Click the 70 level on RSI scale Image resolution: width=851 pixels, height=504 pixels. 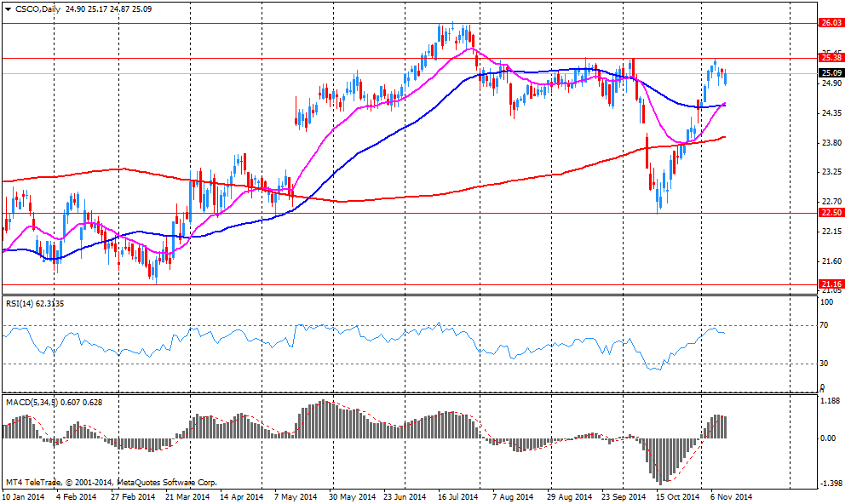pos(825,326)
